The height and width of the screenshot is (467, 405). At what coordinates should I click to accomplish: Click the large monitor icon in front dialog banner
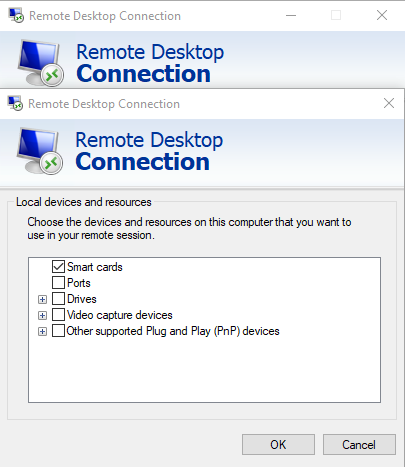(40, 151)
